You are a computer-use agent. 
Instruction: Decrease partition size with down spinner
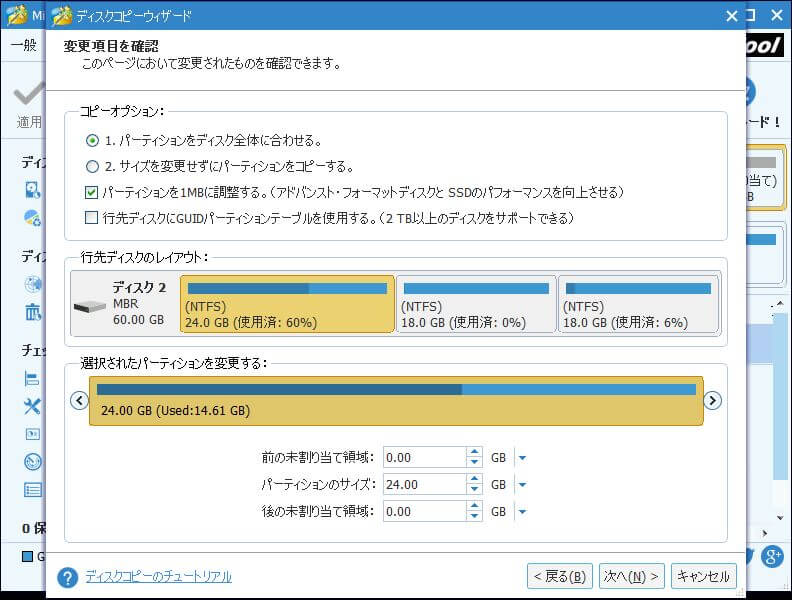[474, 489]
